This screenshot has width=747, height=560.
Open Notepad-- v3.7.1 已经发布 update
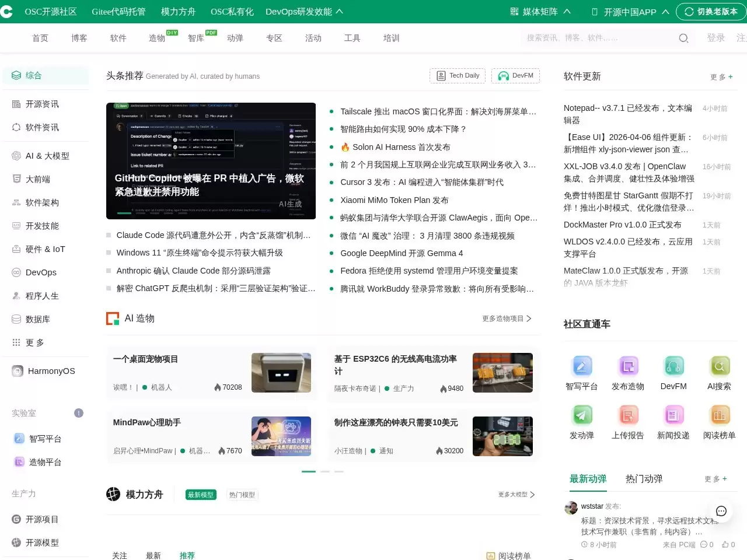pyautogui.click(x=628, y=114)
